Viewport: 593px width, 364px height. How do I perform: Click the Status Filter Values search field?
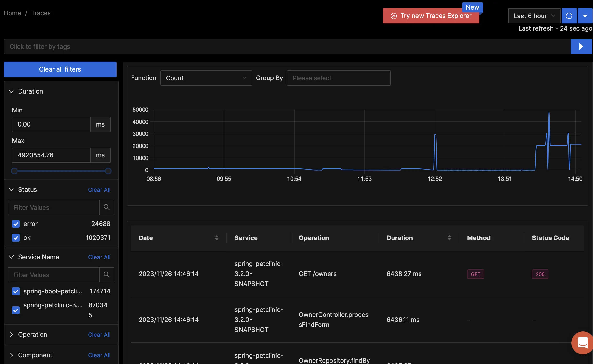click(x=53, y=207)
